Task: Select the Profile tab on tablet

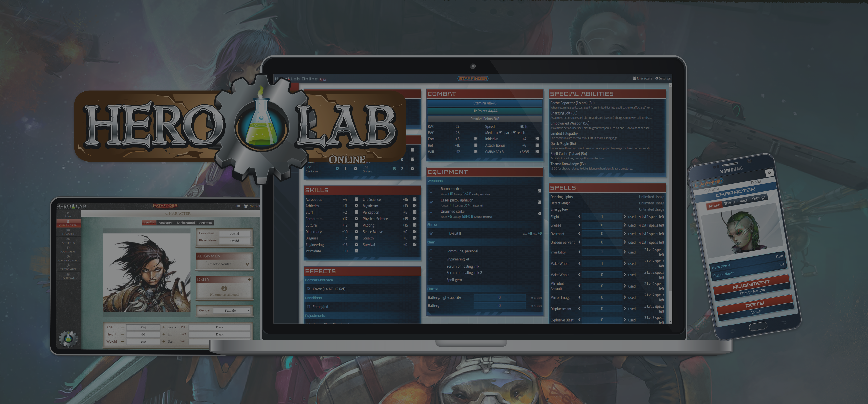Action: (149, 223)
